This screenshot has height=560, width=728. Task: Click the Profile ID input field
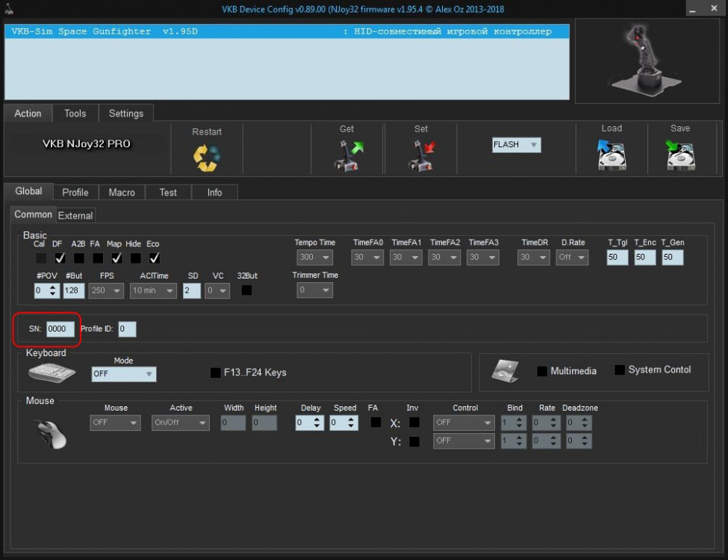coord(127,329)
